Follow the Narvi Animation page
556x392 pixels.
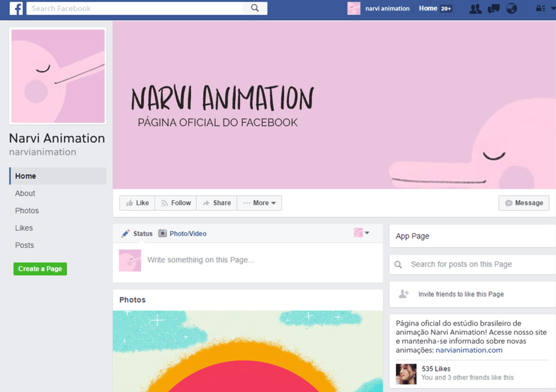(x=175, y=203)
